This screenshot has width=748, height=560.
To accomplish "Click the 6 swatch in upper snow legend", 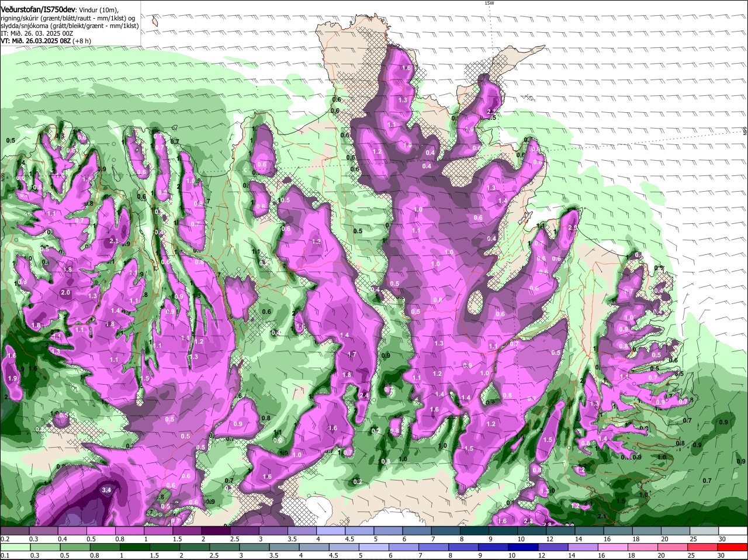I will click(417, 530).
